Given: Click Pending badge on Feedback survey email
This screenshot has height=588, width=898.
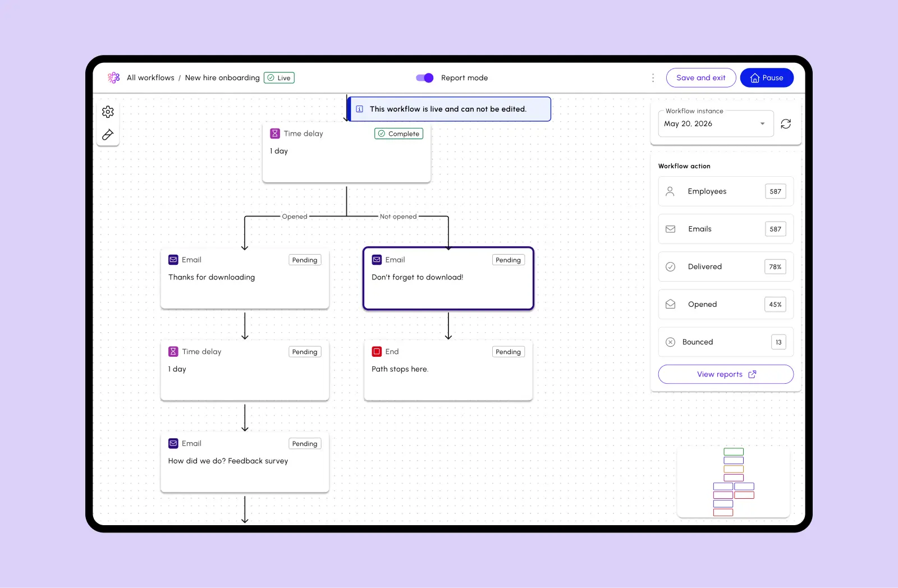Looking at the screenshot, I should point(305,444).
